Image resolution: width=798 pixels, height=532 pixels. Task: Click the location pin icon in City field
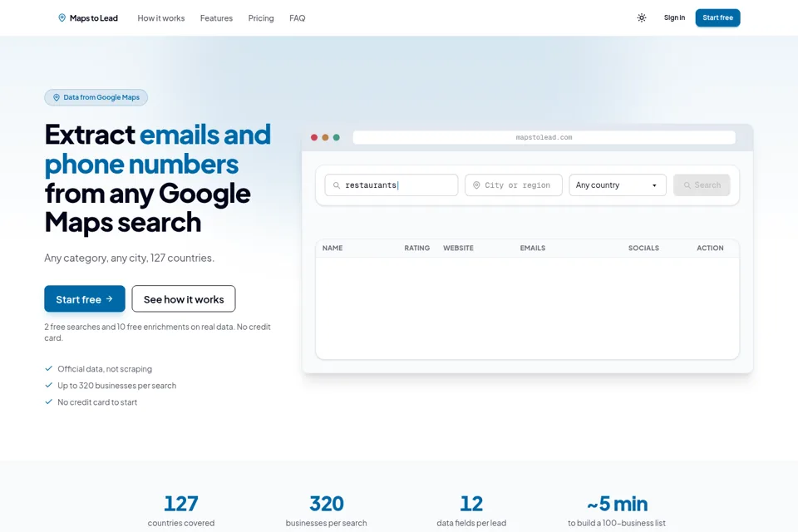pyautogui.click(x=476, y=185)
